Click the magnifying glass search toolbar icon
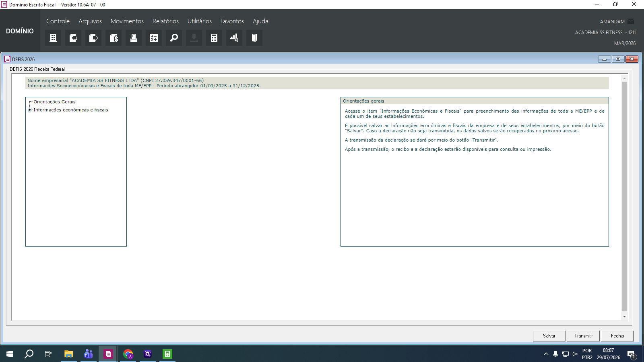Viewport: 644px width, 362px height. (x=174, y=38)
